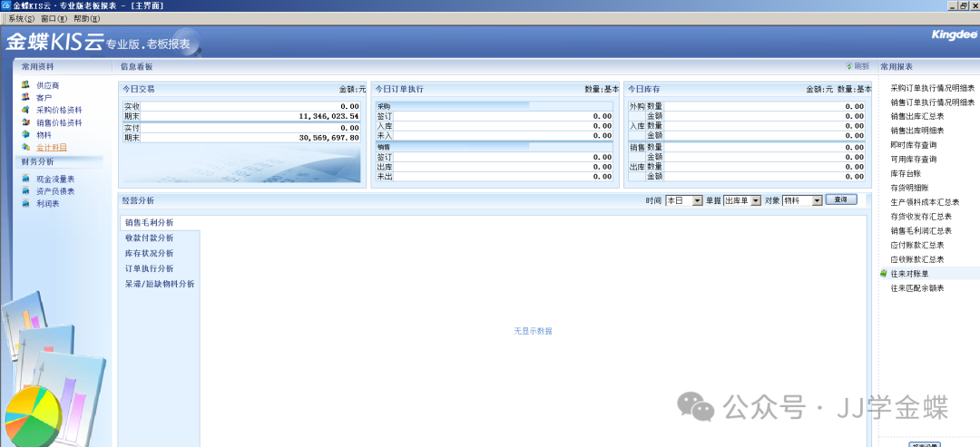Expand the 对象 dropdown showing 物料

[816, 200]
